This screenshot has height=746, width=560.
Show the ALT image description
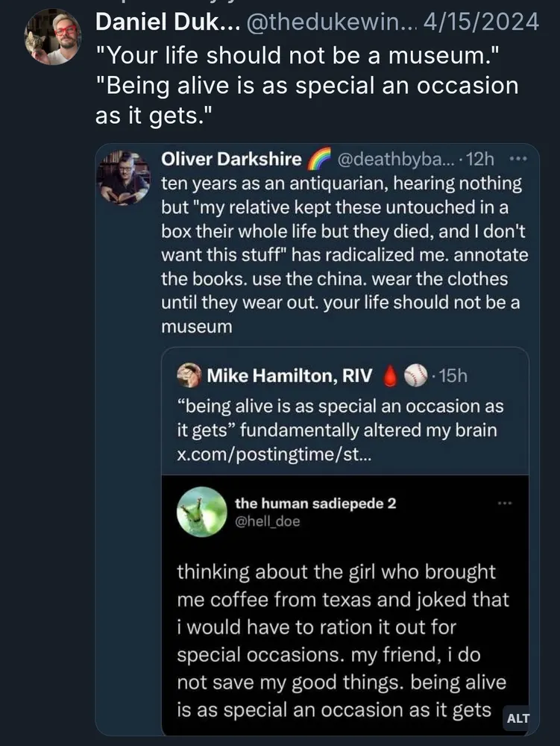517,718
